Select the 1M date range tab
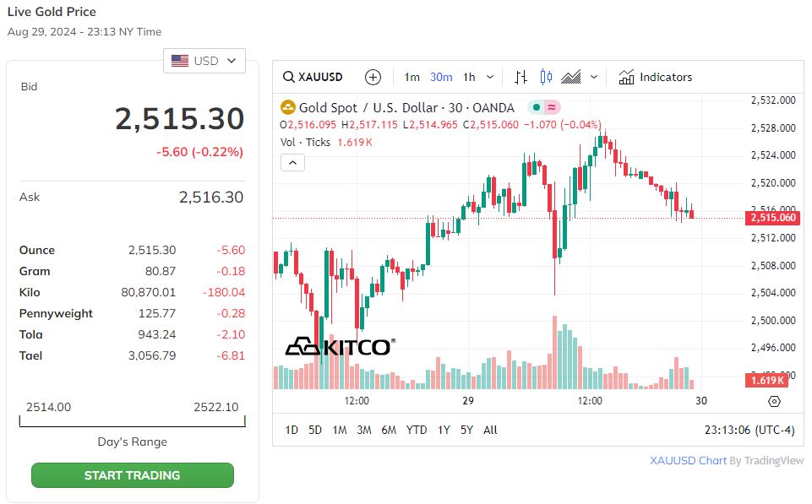 (x=339, y=430)
